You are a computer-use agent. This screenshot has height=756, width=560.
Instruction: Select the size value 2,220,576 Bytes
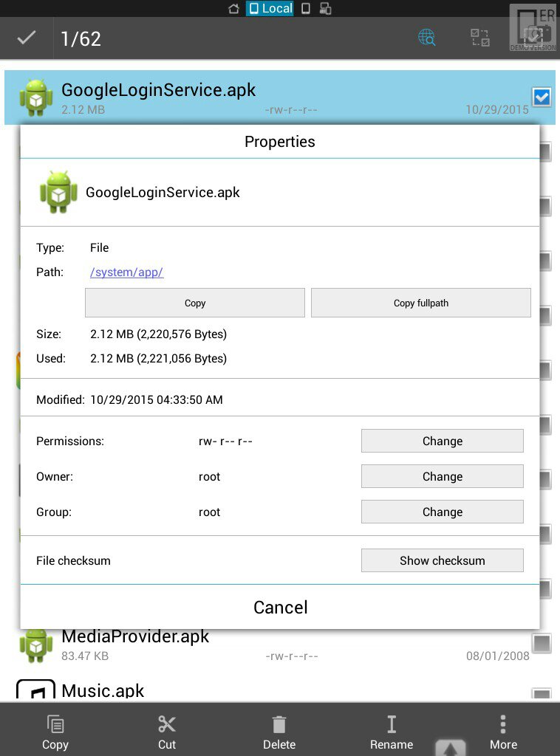pyautogui.click(x=182, y=334)
